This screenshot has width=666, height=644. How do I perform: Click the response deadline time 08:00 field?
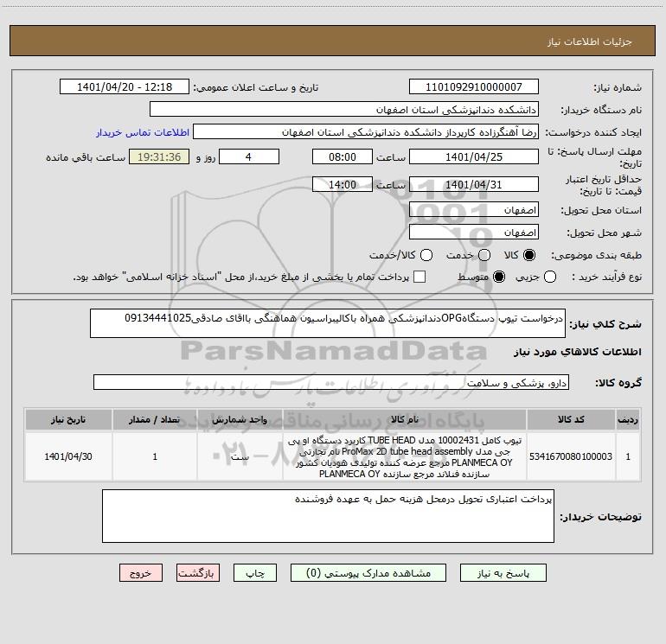pos(343,156)
